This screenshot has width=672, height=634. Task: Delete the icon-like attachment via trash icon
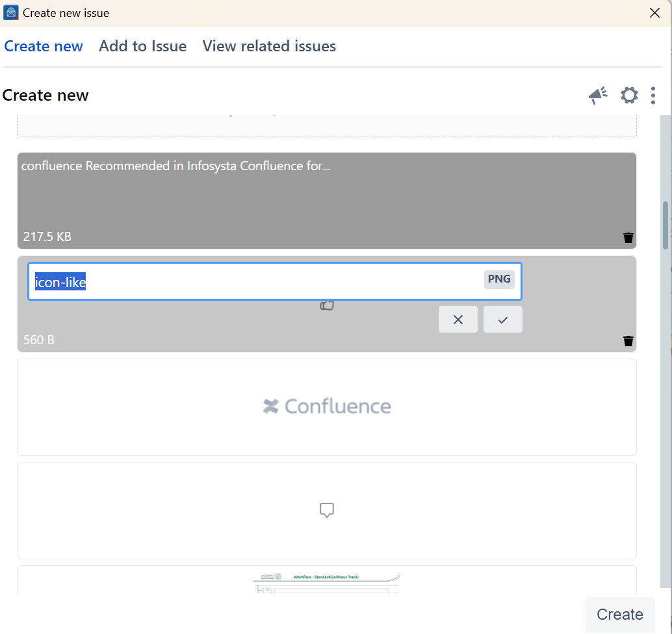(628, 341)
